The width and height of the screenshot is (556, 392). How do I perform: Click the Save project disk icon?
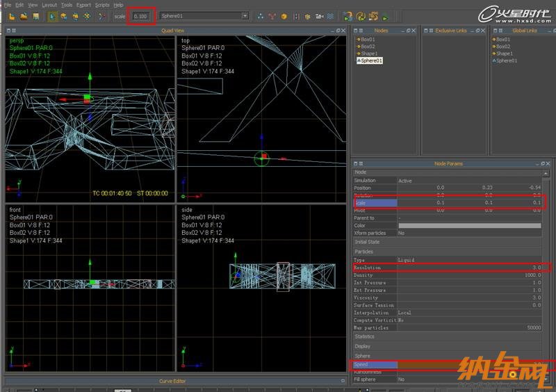35,15
